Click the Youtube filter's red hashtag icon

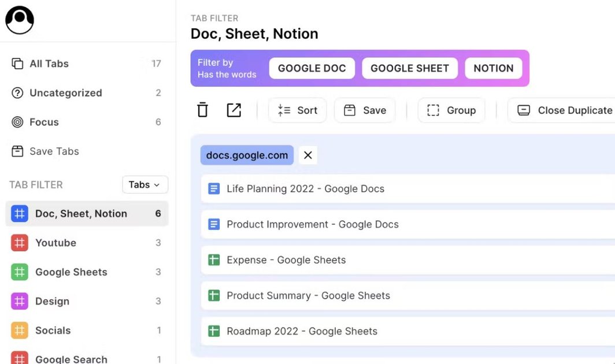pos(19,243)
